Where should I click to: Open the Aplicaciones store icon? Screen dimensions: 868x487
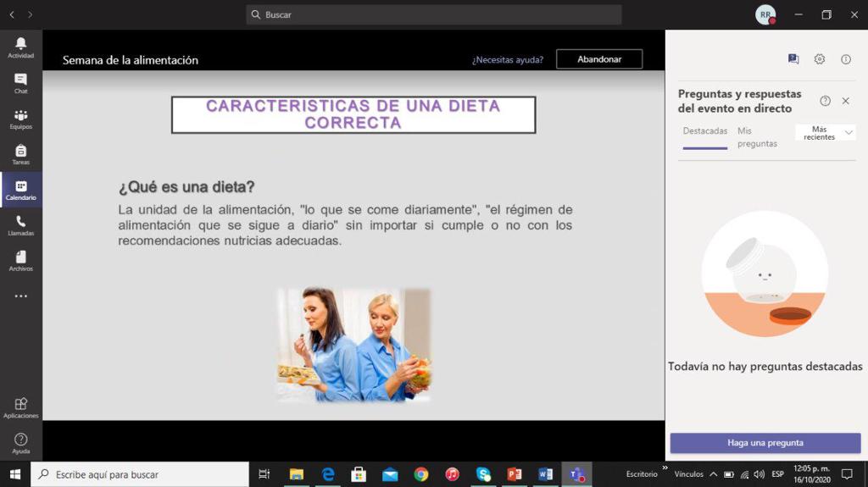(20, 408)
